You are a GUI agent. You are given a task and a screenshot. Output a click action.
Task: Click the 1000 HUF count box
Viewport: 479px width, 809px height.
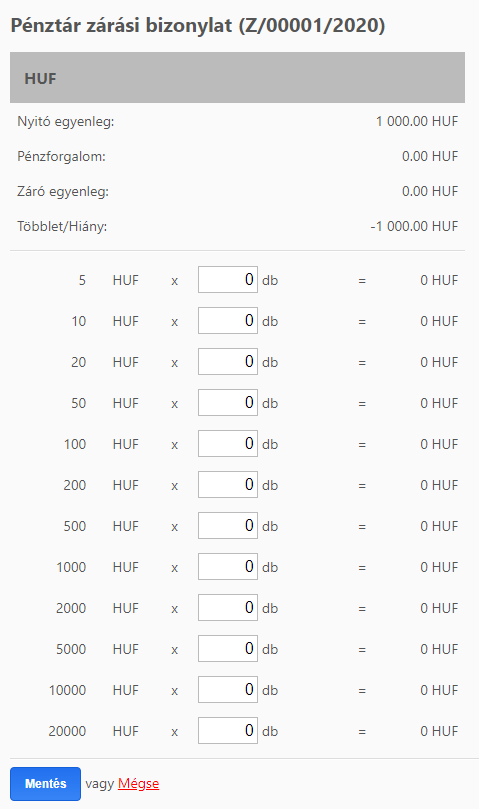(228, 567)
